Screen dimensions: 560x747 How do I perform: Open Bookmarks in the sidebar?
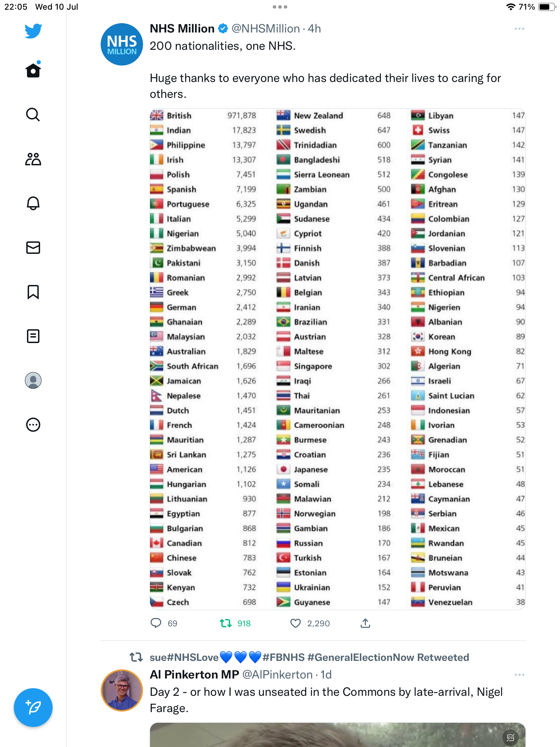pos(33,292)
